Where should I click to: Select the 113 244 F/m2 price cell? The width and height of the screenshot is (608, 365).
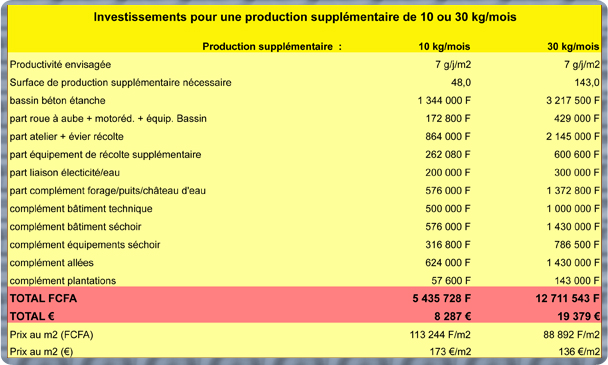[440, 334]
